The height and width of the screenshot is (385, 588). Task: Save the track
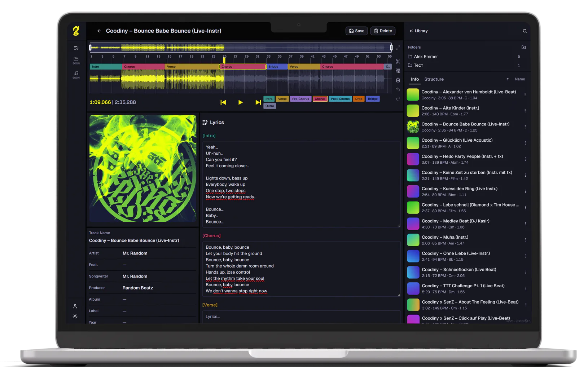[357, 31]
